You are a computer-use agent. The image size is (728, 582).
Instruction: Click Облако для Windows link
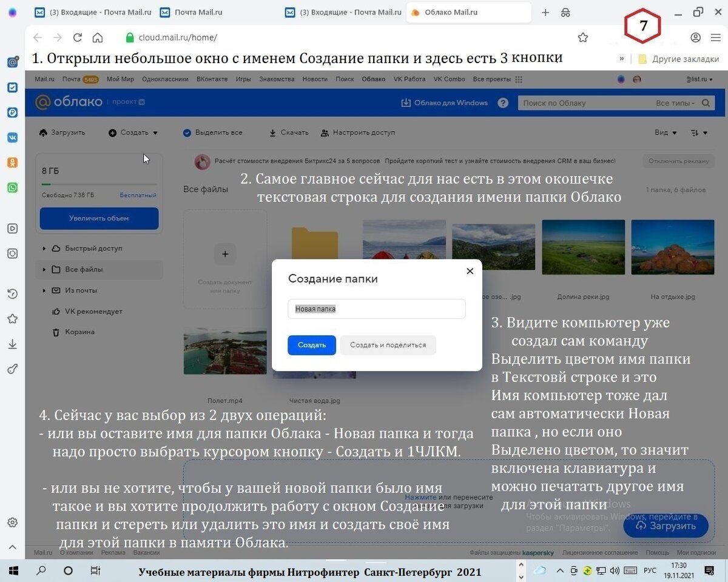[445, 103]
